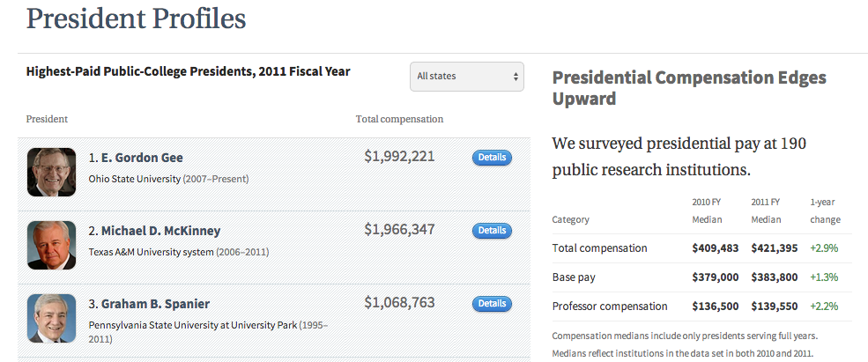
Task: Click Texas A&M University system text
Action: pyautogui.click(x=151, y=252)
